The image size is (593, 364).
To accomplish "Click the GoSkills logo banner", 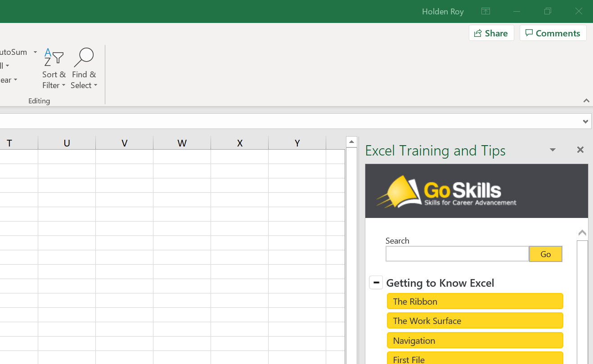I will click(476, 191).
